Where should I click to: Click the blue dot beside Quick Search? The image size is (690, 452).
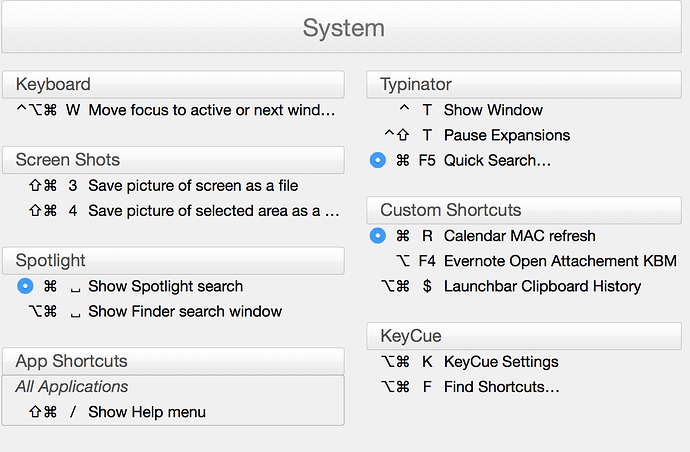[378, 160]
